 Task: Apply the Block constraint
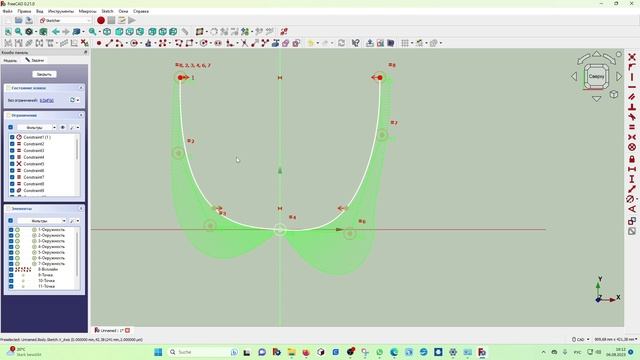632,147
